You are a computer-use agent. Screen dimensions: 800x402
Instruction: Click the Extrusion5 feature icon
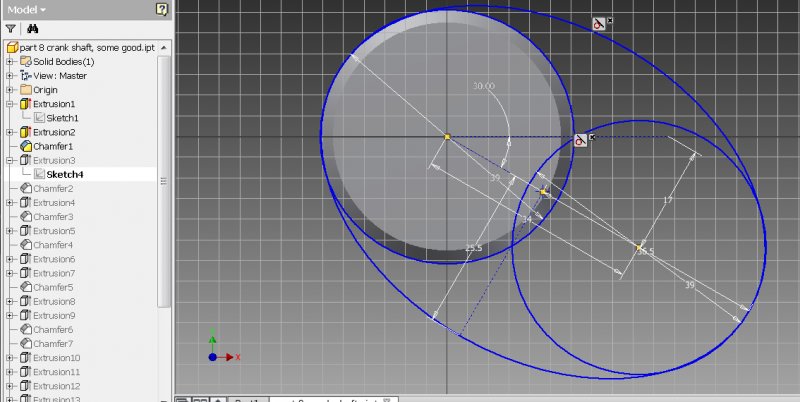26,231
